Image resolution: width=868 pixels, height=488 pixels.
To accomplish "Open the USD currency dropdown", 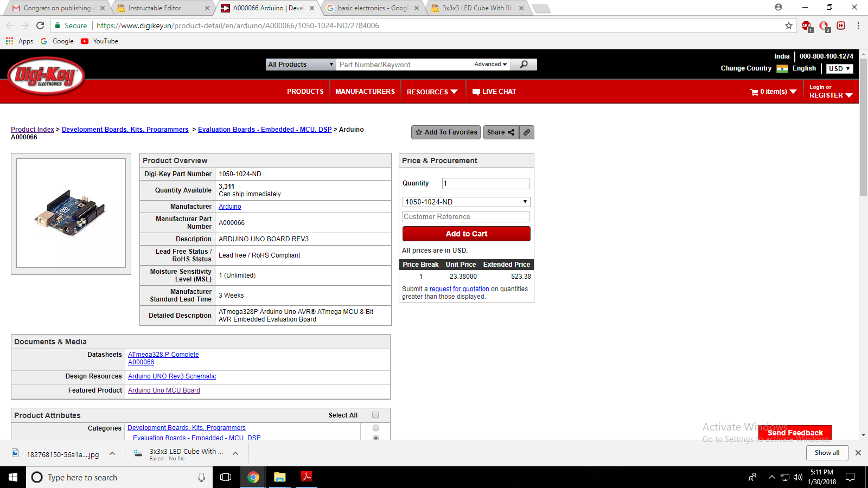I will coord(840,69).
